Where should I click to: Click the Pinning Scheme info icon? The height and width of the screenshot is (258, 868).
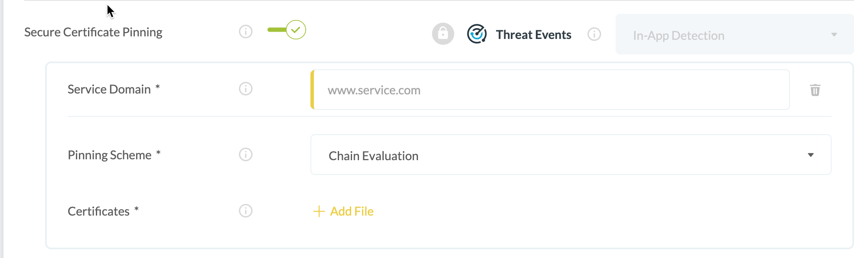246,155
